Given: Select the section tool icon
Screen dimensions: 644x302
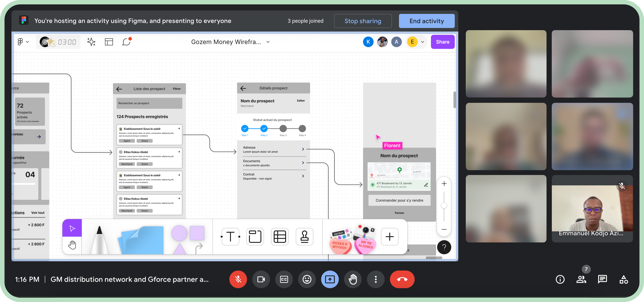Looking at the screenshot, I should (255, 236).
